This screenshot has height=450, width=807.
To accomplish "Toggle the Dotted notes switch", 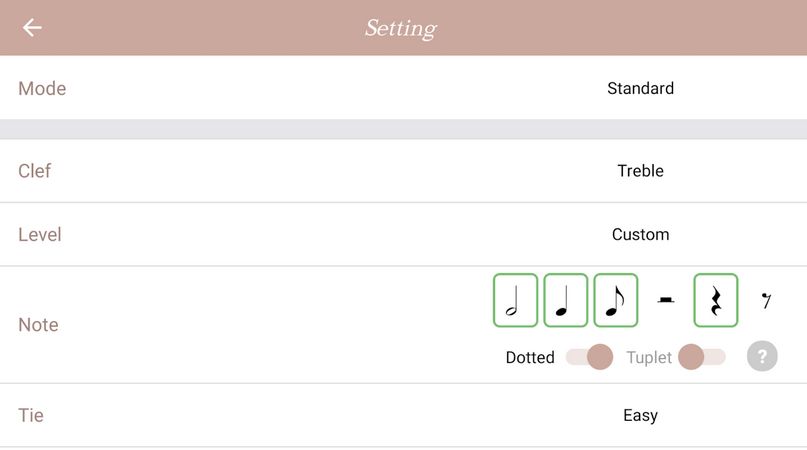I will pos(589,357).
